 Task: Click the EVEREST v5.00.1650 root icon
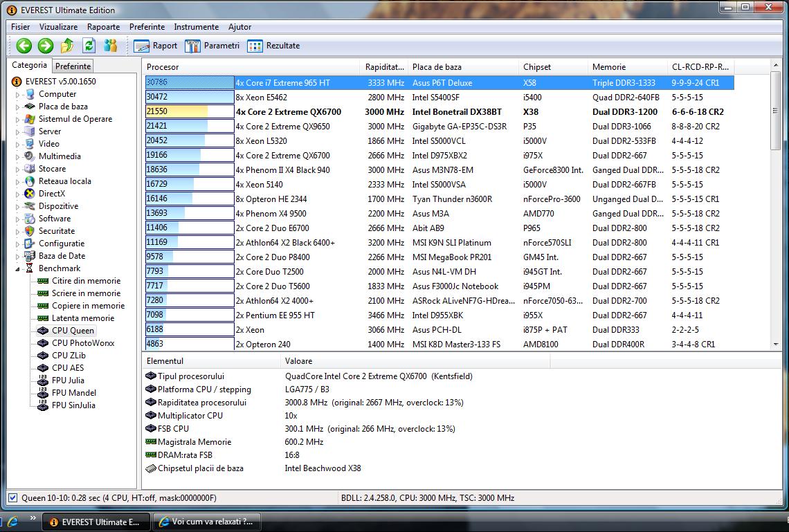(17, 82)
